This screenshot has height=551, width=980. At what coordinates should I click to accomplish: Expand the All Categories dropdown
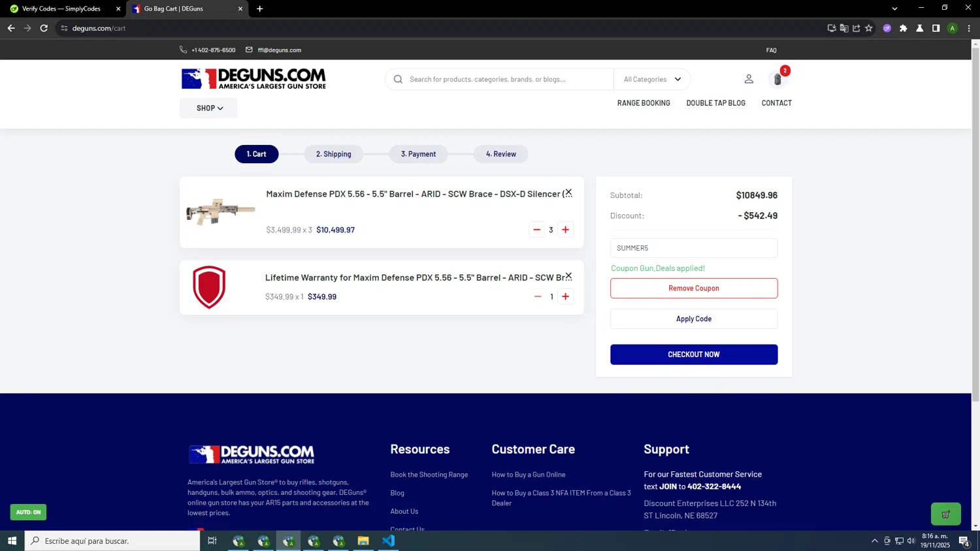click(652, 79)
